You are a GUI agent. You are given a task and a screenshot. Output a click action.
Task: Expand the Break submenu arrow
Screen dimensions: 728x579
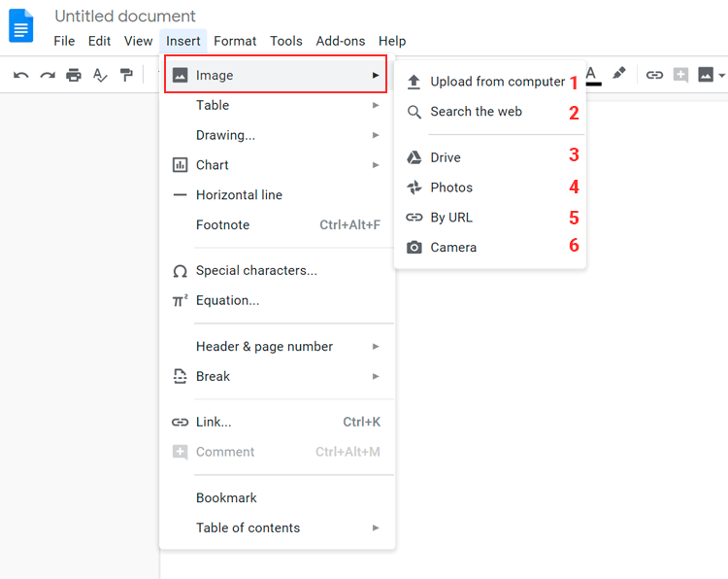[376, 376]
